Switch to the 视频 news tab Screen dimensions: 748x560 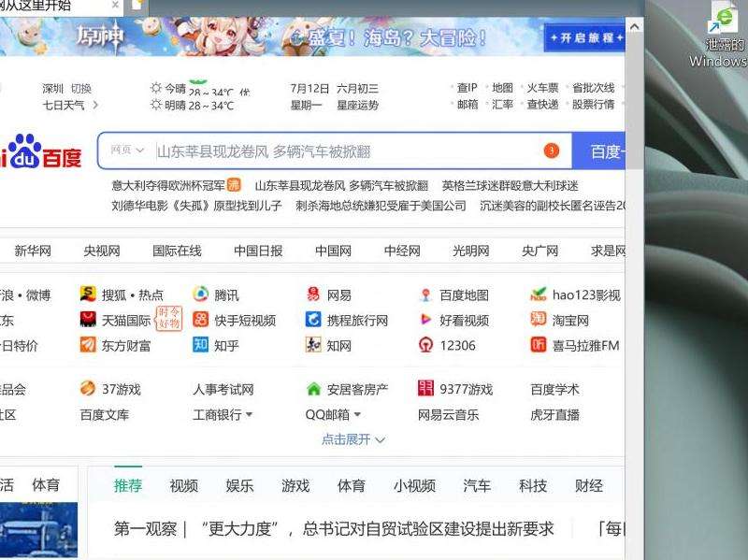click(183, 486)
